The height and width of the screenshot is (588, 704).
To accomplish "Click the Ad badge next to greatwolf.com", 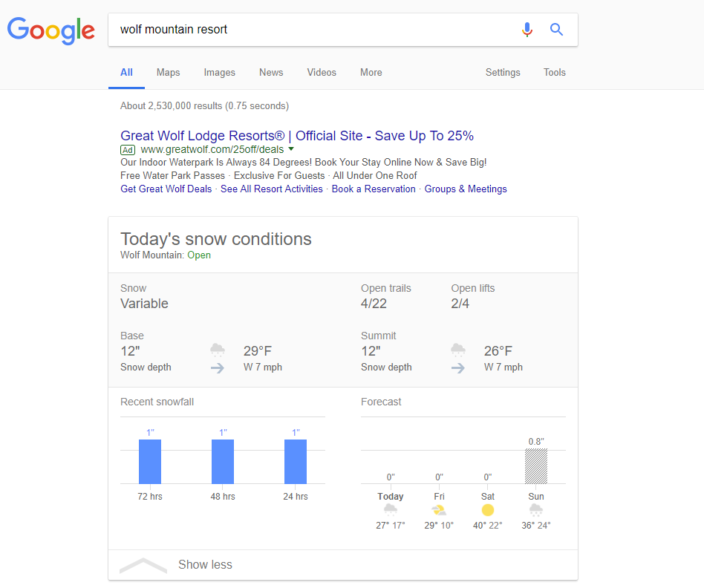I will (128, 150).
